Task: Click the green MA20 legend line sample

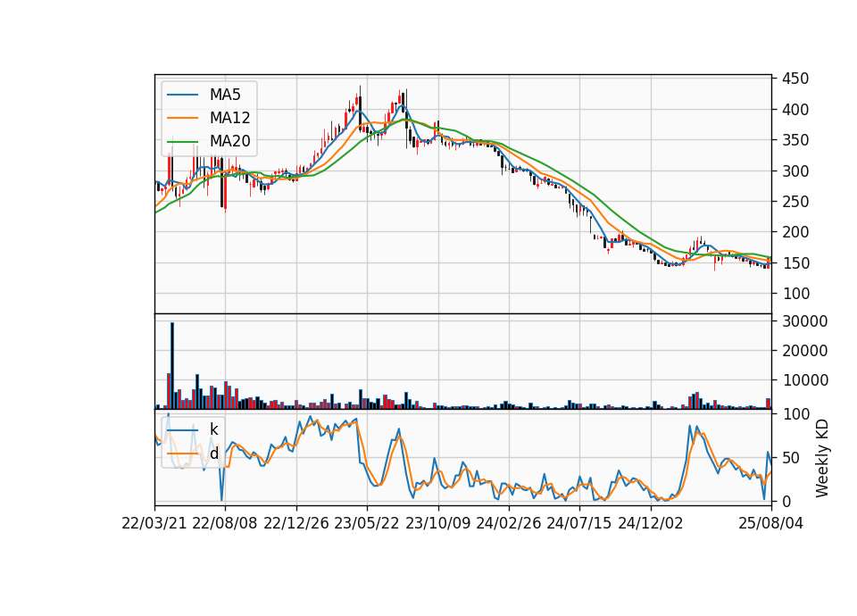Action: pyautogui.click(x=182, y=142)
